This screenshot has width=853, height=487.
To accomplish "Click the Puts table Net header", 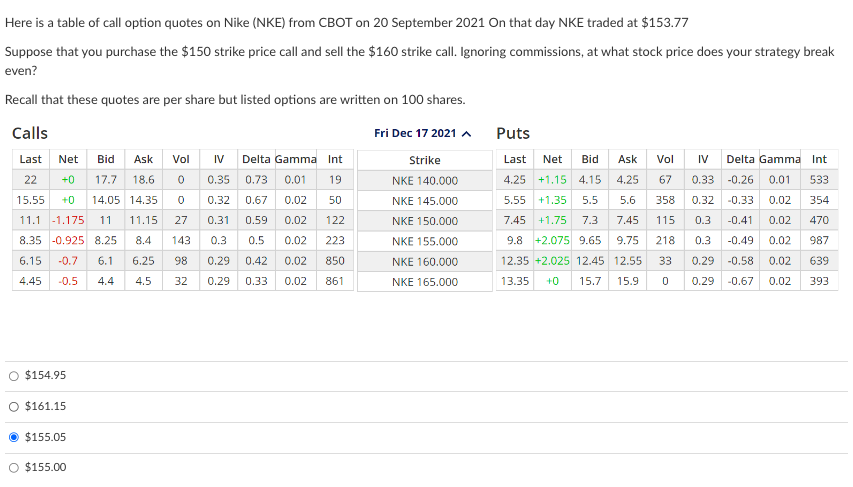I will [x=552, y=159].
